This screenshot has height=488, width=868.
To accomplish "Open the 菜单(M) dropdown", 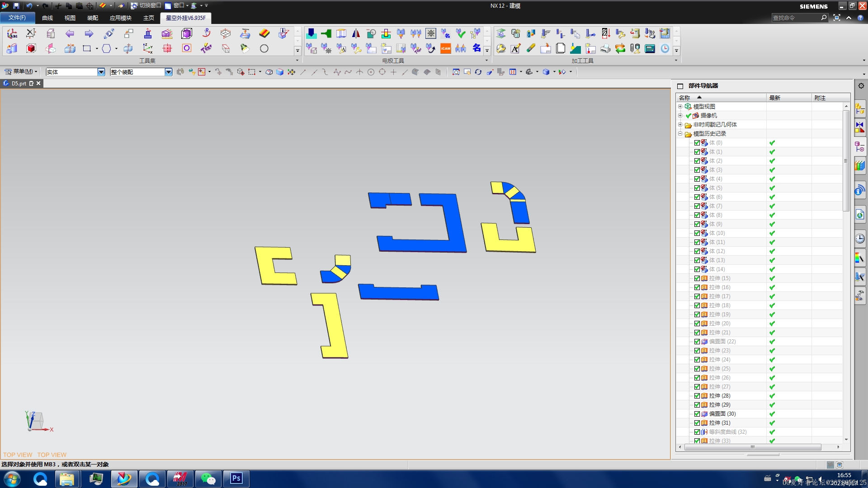I will 21,71.
